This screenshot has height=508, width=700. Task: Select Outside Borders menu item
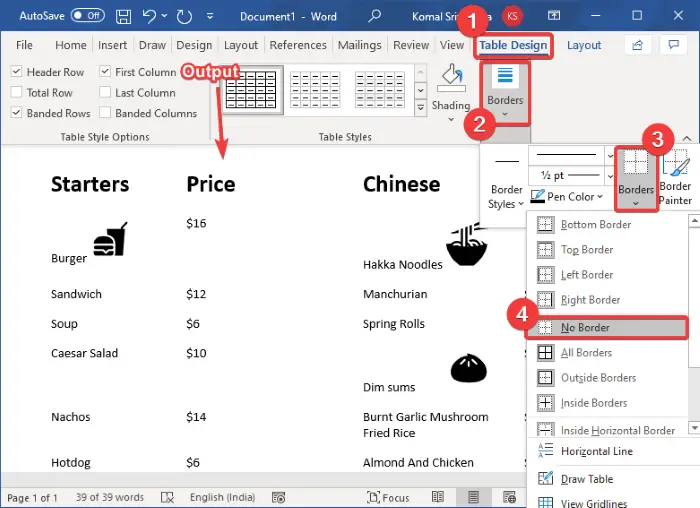pos(607,378)
